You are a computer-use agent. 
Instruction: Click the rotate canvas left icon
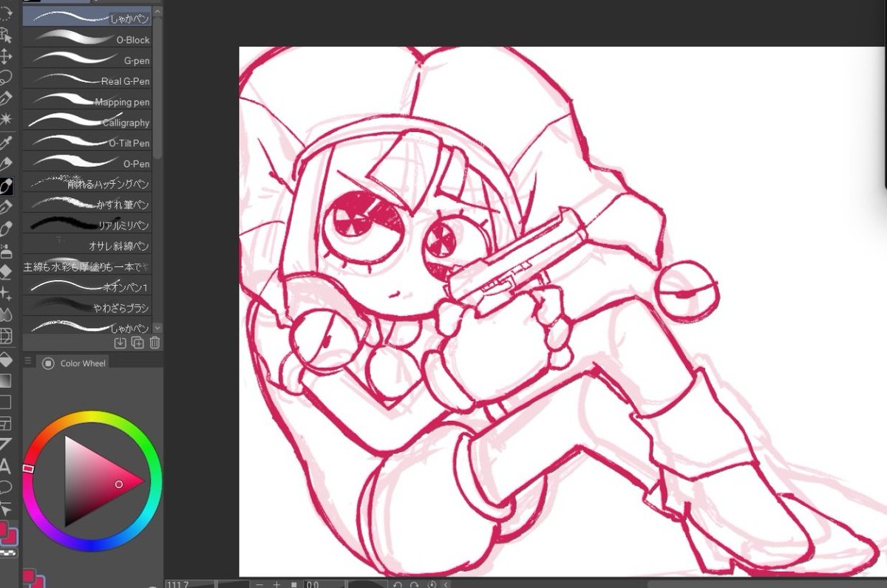398,584
